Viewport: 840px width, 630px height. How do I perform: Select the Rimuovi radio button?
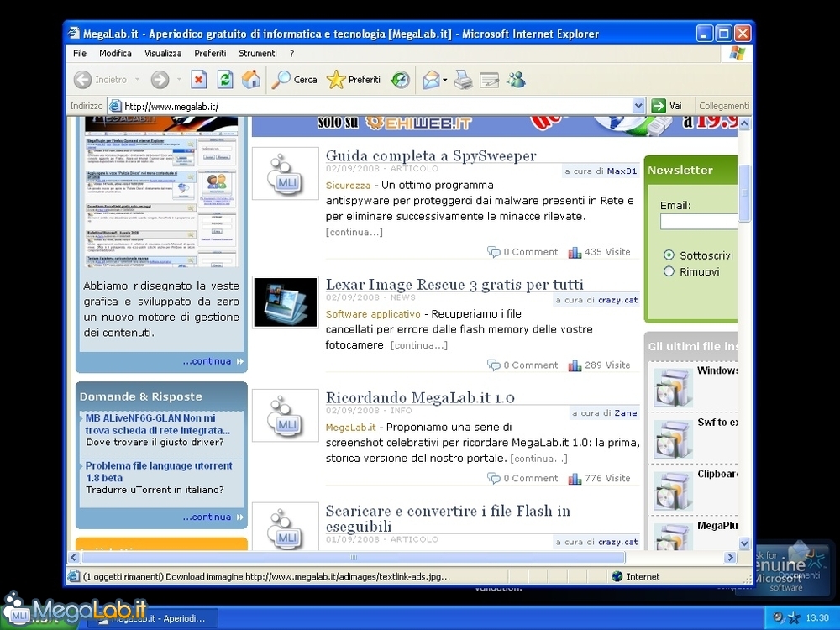coord(669,271)
